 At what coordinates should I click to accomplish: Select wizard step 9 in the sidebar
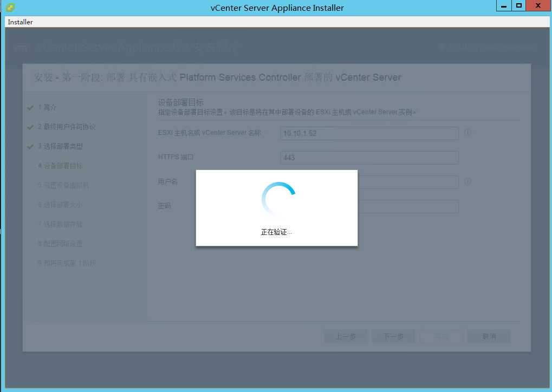(67, 263)
